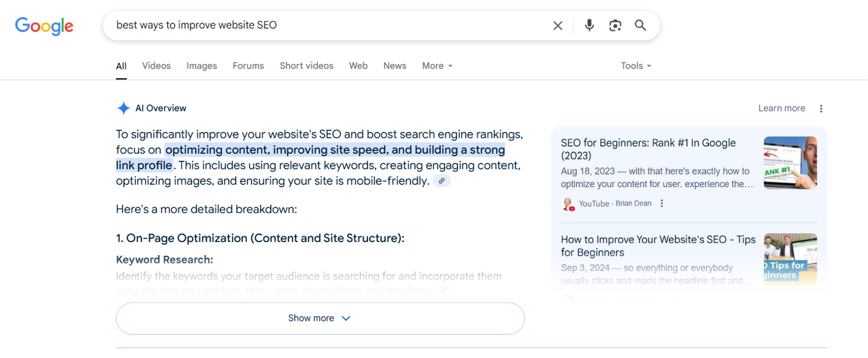Switch to the Videos tab

156,66
